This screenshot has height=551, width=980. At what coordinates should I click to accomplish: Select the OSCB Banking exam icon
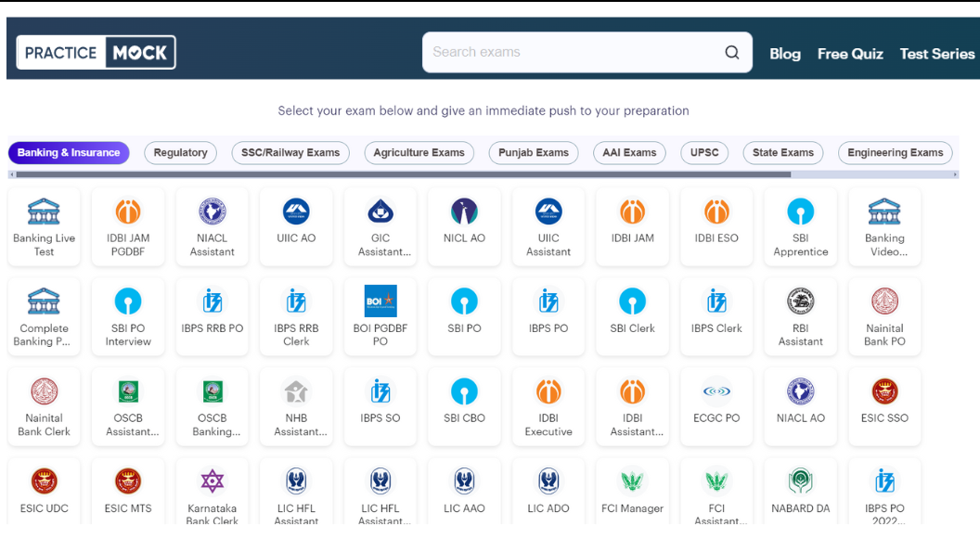point(212,391)
